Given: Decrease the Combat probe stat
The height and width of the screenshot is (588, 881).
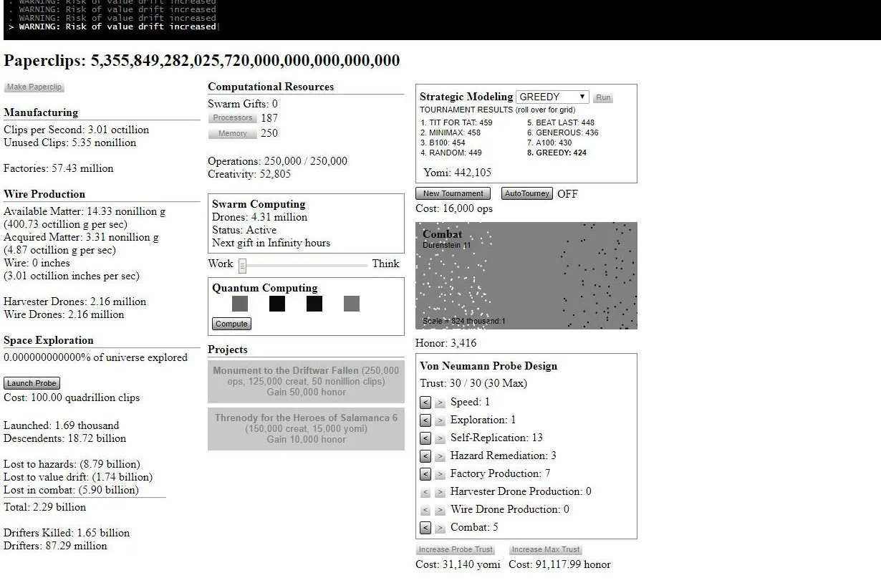Looking at the screenshot, I should point(425,528).
